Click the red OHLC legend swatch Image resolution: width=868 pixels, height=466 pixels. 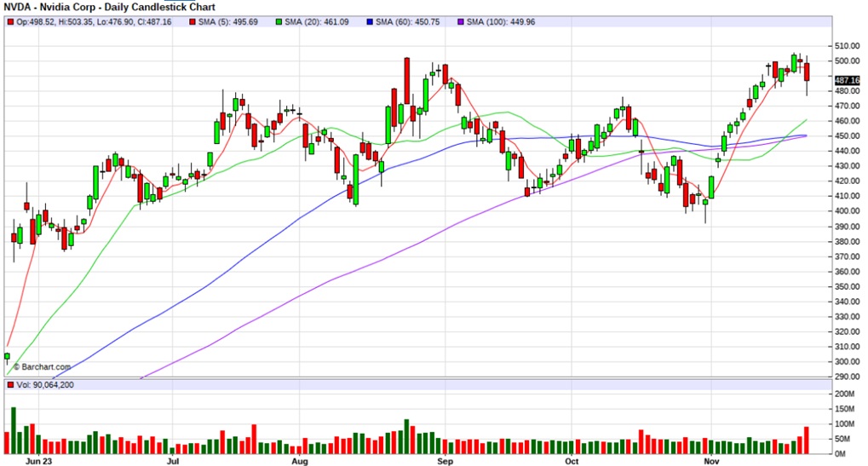coord(10,22)
